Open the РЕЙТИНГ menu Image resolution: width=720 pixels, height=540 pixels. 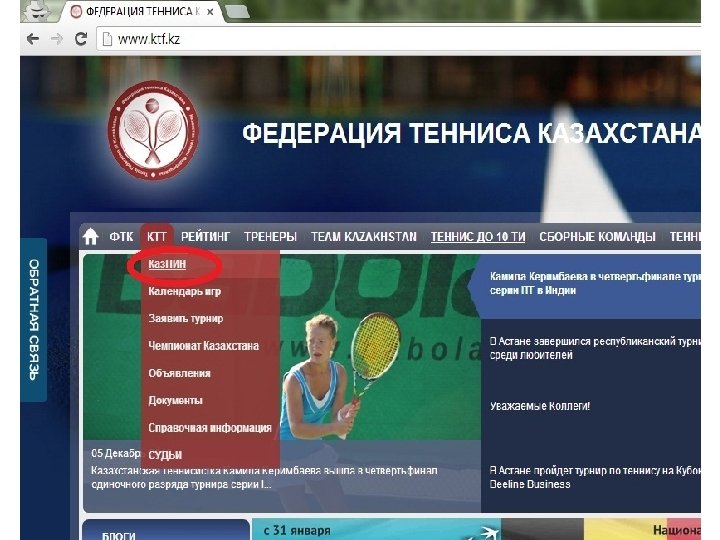[205, 236]
